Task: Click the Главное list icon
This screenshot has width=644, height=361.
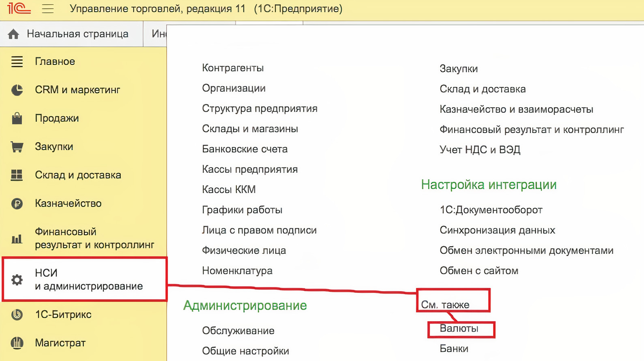Action: pyautogui.click(x=17, y=62)
